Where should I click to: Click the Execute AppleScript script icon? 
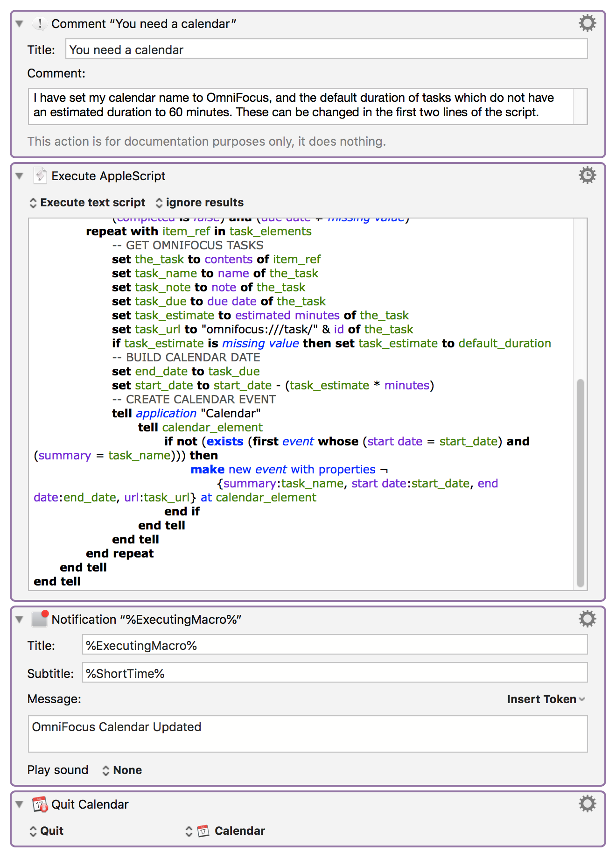[x=40, y=176]
